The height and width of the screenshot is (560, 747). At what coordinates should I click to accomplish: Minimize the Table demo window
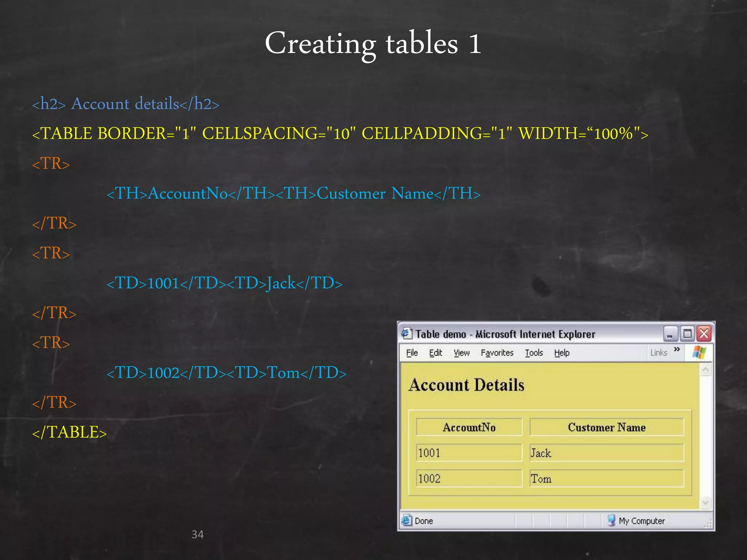[670, 334]
